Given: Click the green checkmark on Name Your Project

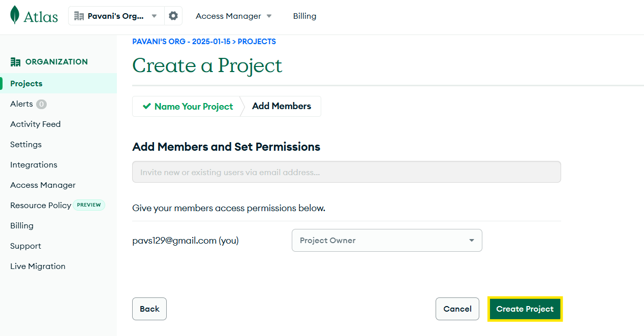Looking at the screenshot, I should (x=147, y=106).
